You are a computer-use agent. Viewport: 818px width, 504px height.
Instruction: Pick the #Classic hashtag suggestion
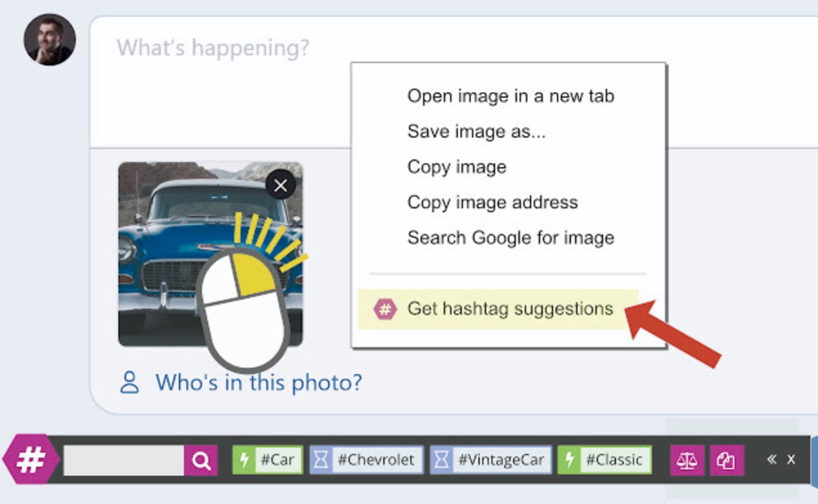604,460
